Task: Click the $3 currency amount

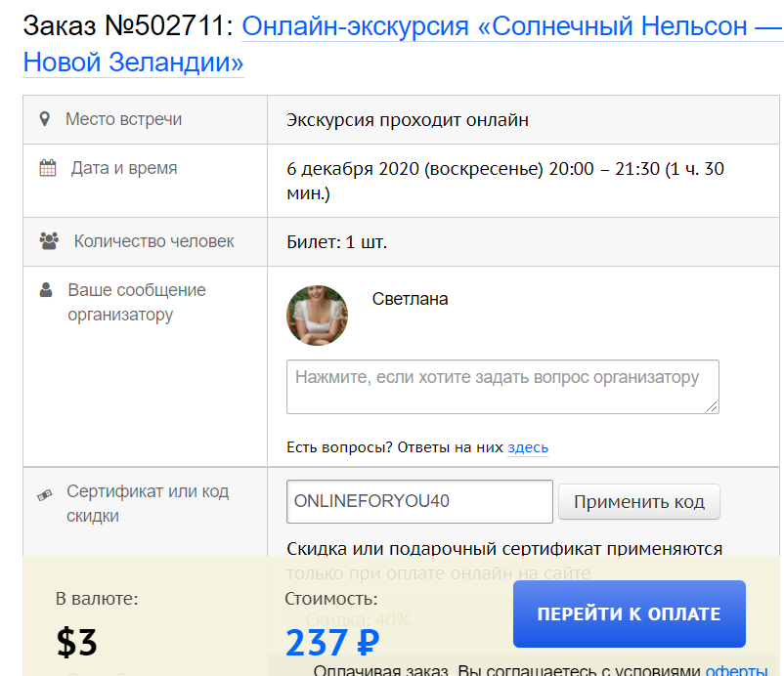Action: coord(76,643)
